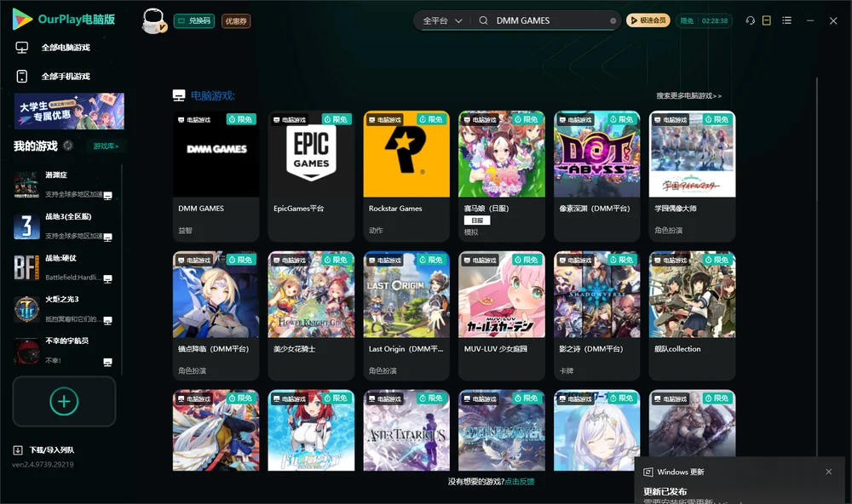Click the PC badge on 不幸的宇航员 row
The width and height of the screenshot is (852, 504).
tap(107, 362)
